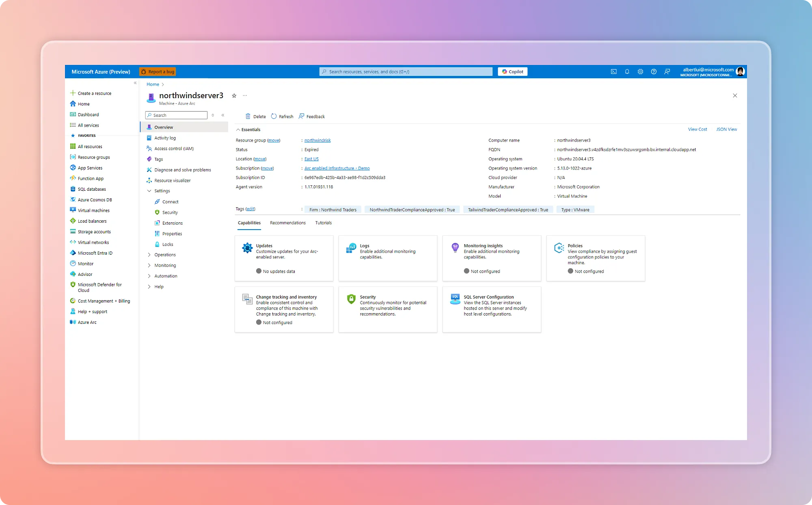This screenshot has height=505, width=812.
Task: Click the JSON View link
Action: (726, 129)
